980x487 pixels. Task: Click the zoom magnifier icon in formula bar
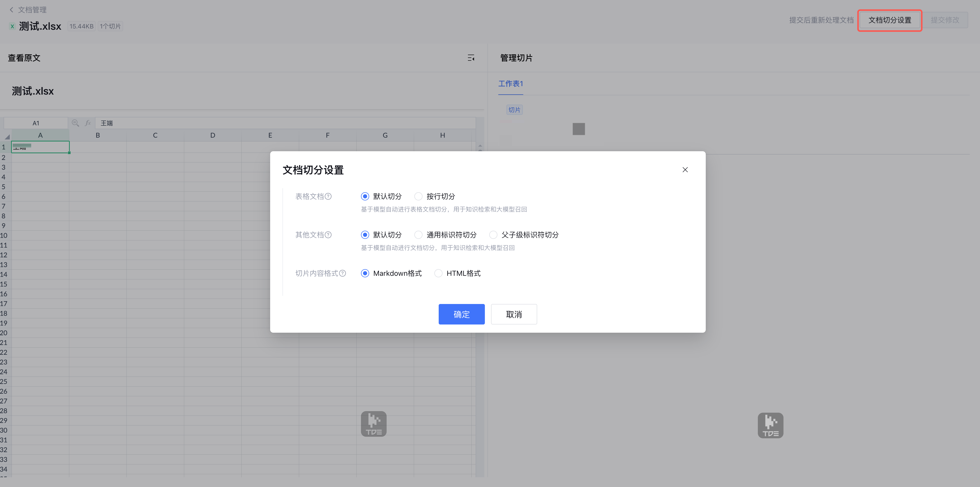click(75, 123)
